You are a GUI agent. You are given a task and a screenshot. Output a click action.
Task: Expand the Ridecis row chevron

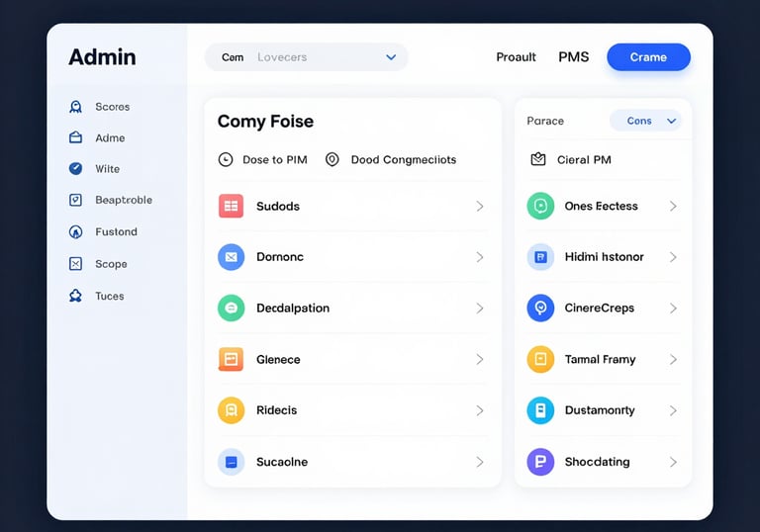click(x=480, y=410)
